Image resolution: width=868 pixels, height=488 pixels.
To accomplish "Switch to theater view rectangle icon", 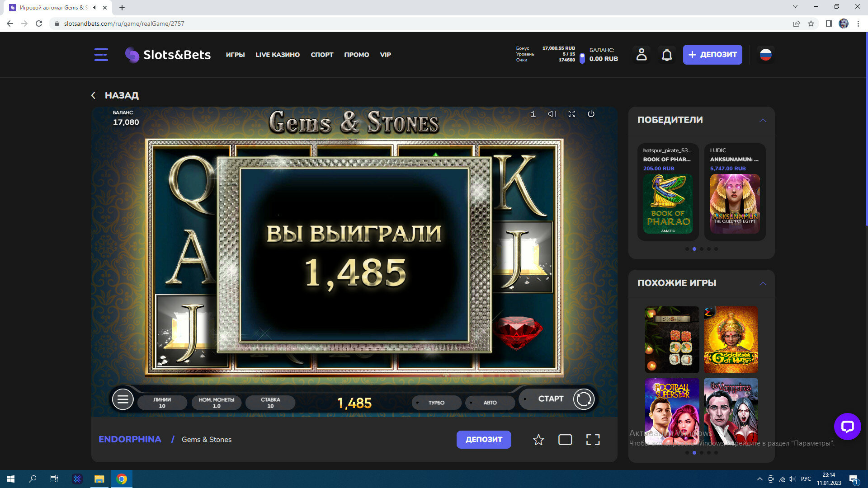I will [x=565, y=440].
